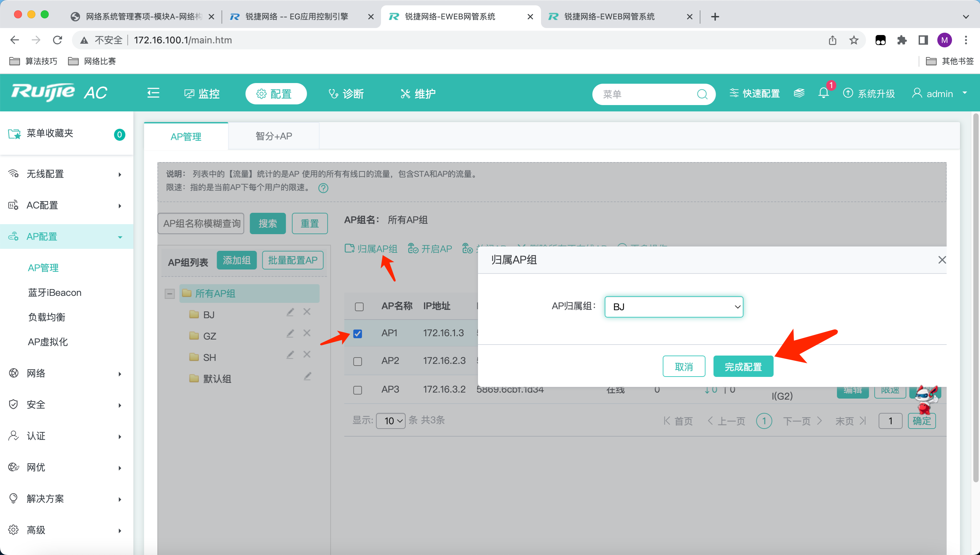Switch to the 智分+AP tab
This screenshot has width=980, height=555.
[273, 136]
